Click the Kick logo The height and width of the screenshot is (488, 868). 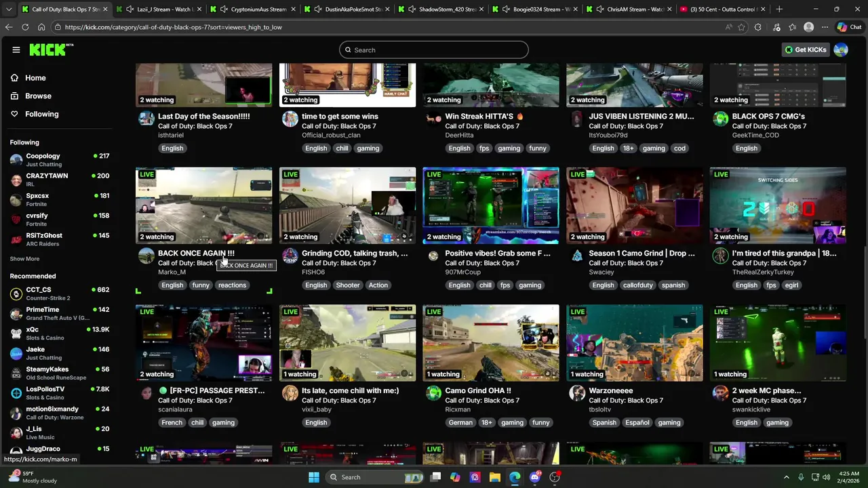click(x=52, y=49)
